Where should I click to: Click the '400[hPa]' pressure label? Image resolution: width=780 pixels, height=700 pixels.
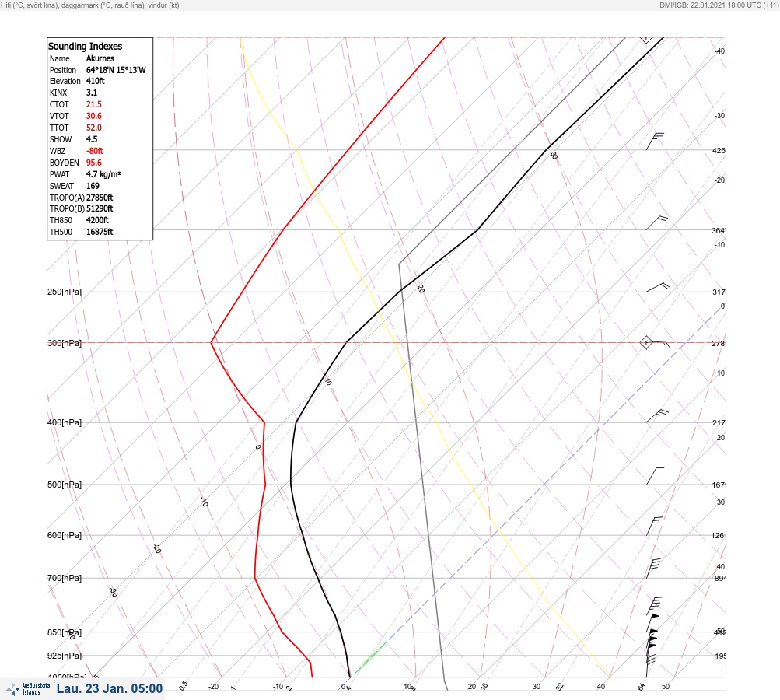click(65, 423)
